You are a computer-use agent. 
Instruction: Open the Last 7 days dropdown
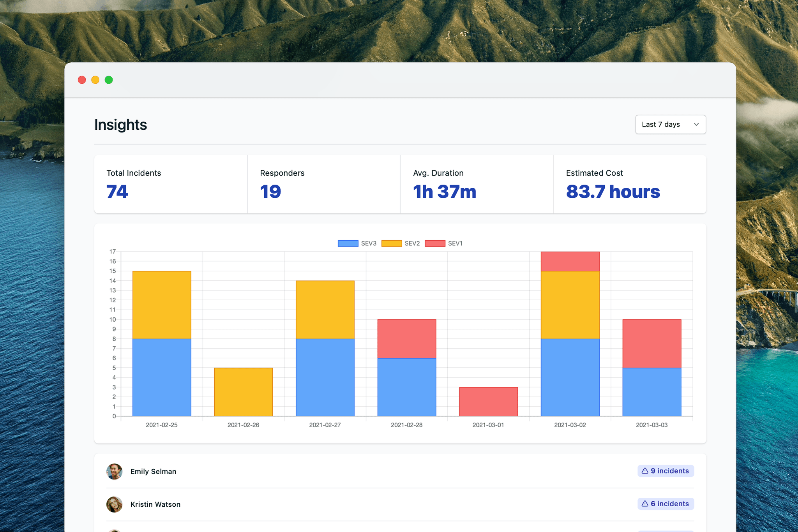tap(670, 124)
